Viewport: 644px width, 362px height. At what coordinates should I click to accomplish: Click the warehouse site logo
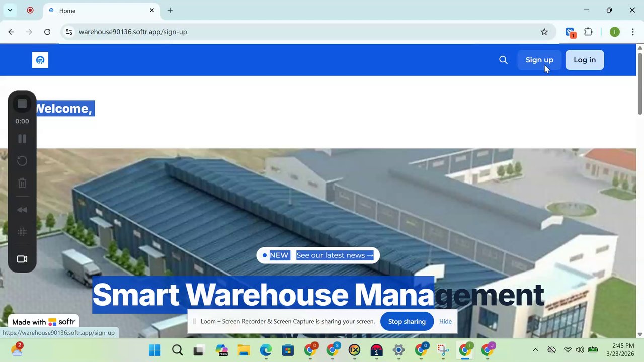click(40, 60)
